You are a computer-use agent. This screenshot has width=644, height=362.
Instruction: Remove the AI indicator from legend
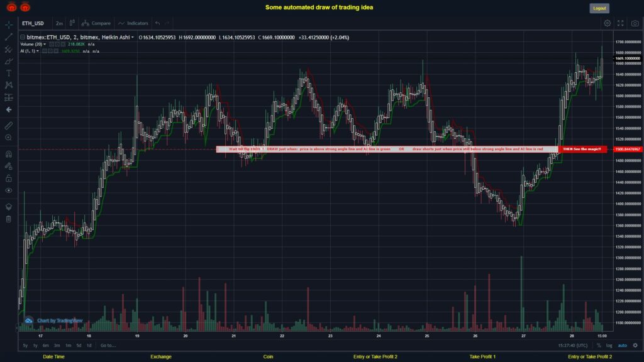[x=56, y=52]
